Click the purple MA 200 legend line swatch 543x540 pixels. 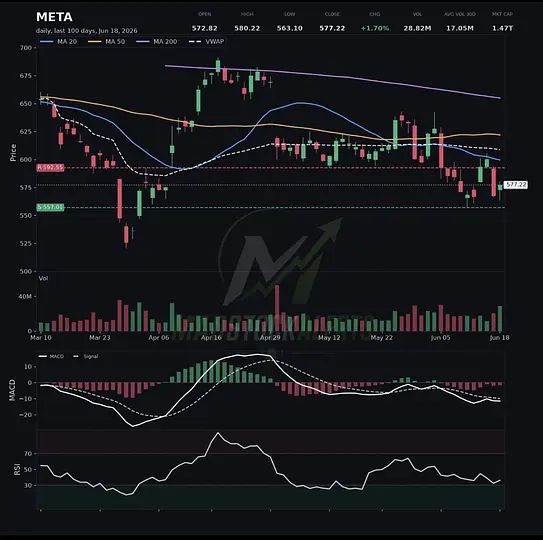click(x=143, y=42)
